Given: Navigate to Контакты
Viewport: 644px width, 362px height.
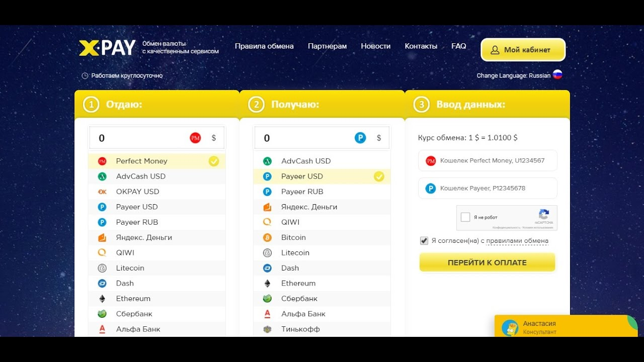Looking at the screenshot, I should [x=421, y=46].
